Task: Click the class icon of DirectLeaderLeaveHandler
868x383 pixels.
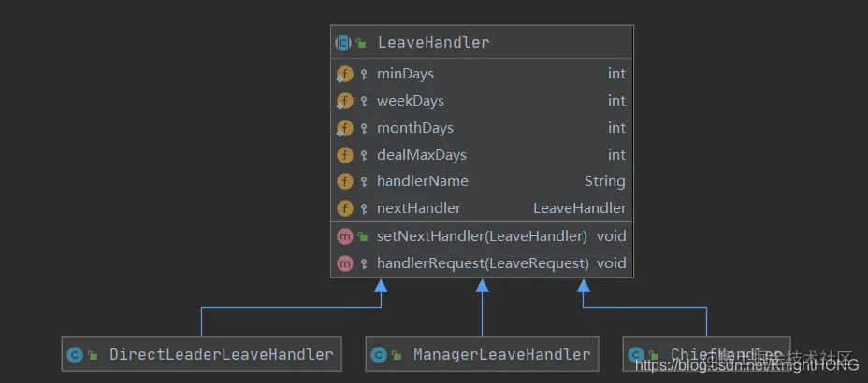Action: 75,355
